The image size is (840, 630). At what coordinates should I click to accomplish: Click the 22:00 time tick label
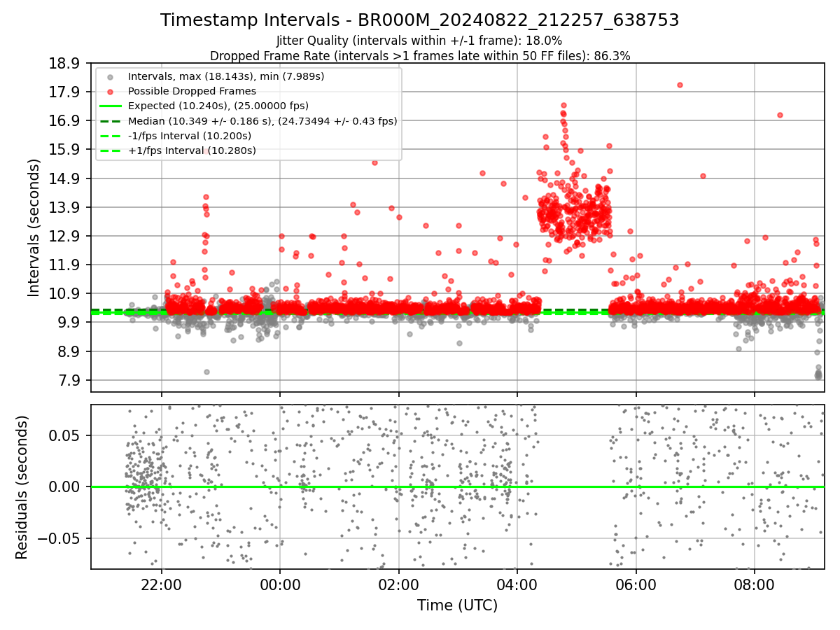pyautogui.click(x=162, y=586)
